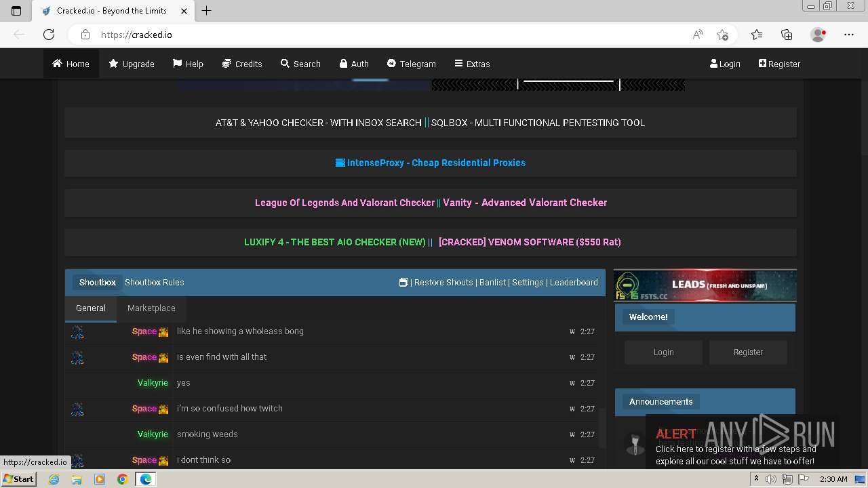Add this page to favorites
The image size is (868, 488).
722,35
